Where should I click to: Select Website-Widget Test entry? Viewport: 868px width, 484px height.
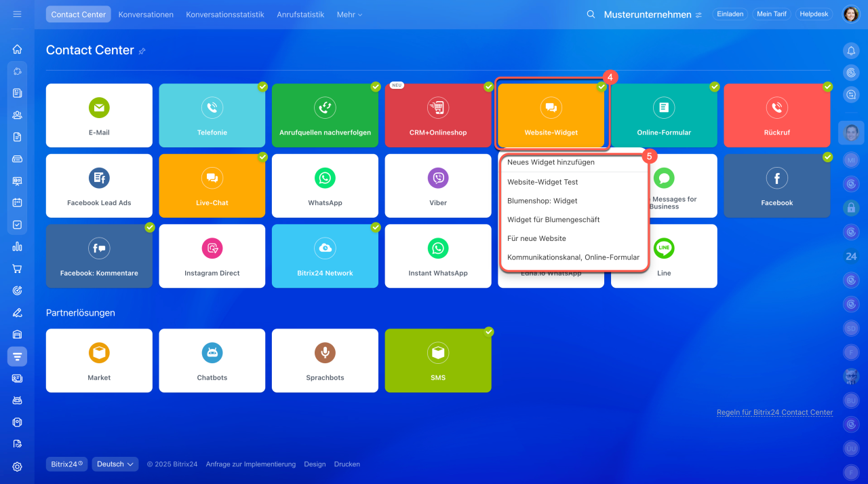point(542,182)
